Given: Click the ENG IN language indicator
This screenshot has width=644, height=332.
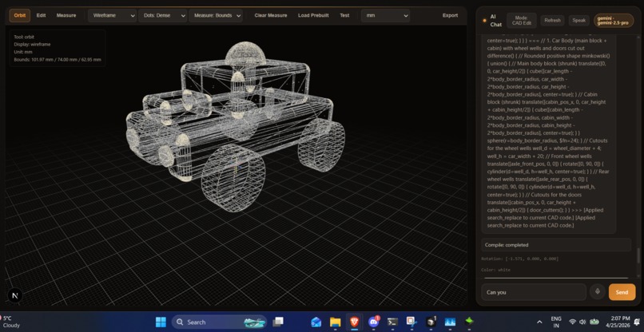Looking at the screenshot, I should (556, 322).
